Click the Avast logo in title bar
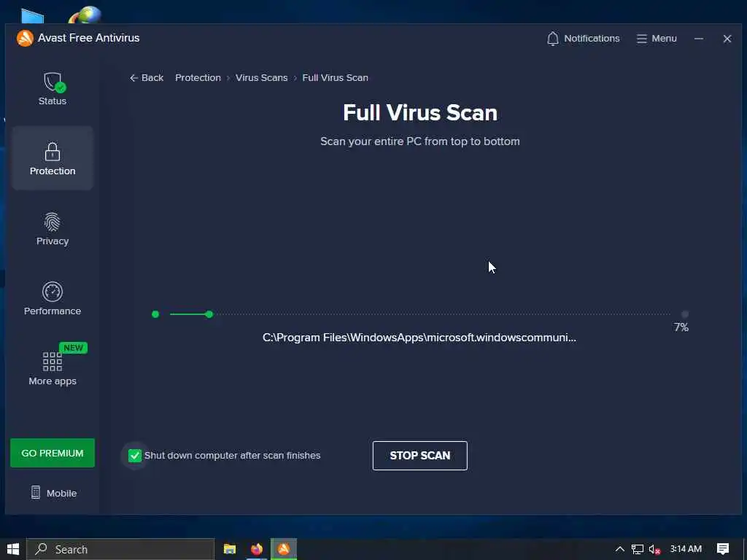Viewport: 747px width, 560px height. tap(25, 38)
